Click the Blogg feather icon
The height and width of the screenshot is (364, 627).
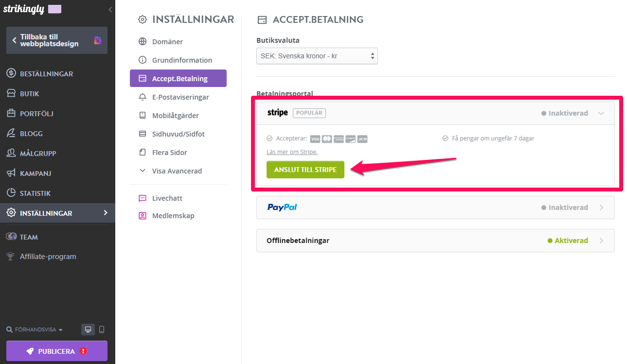[x=11, y=133]
